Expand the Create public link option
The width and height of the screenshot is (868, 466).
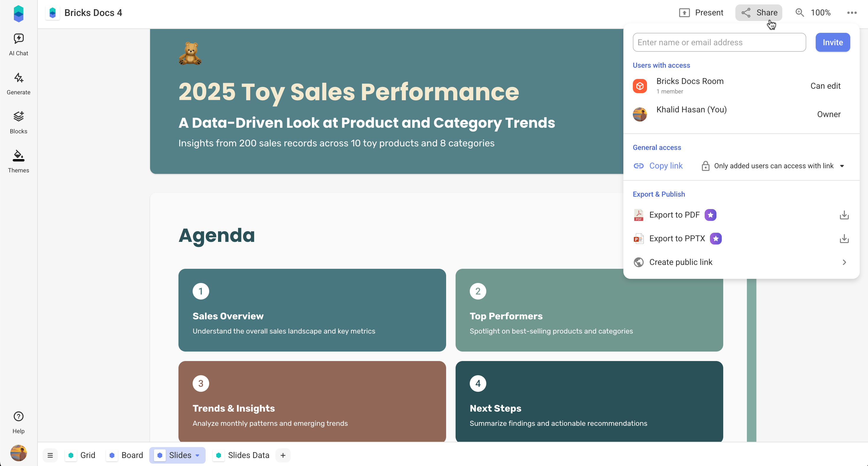point(741,262)
